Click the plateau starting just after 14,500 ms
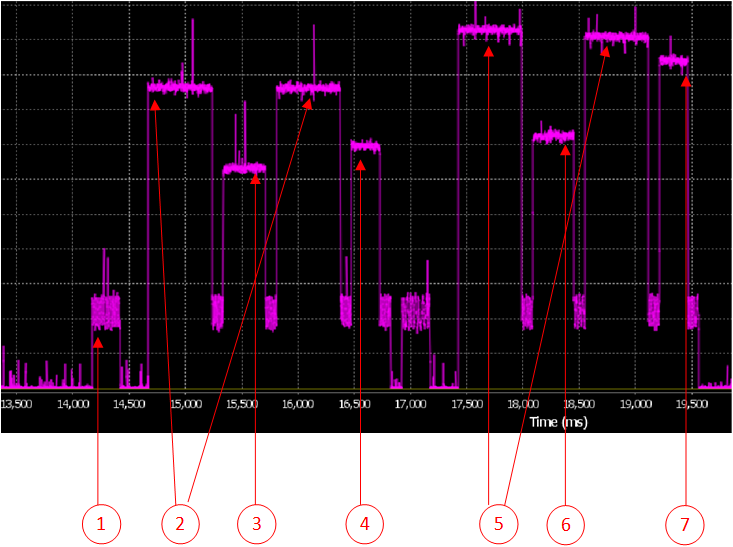Image resolution: width=733 pixels, height=547 pixels. [180, 87]
